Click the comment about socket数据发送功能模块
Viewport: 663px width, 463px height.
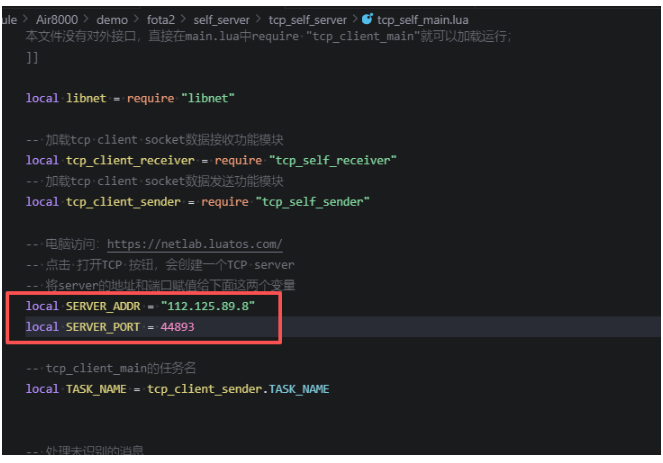[154, 181]
